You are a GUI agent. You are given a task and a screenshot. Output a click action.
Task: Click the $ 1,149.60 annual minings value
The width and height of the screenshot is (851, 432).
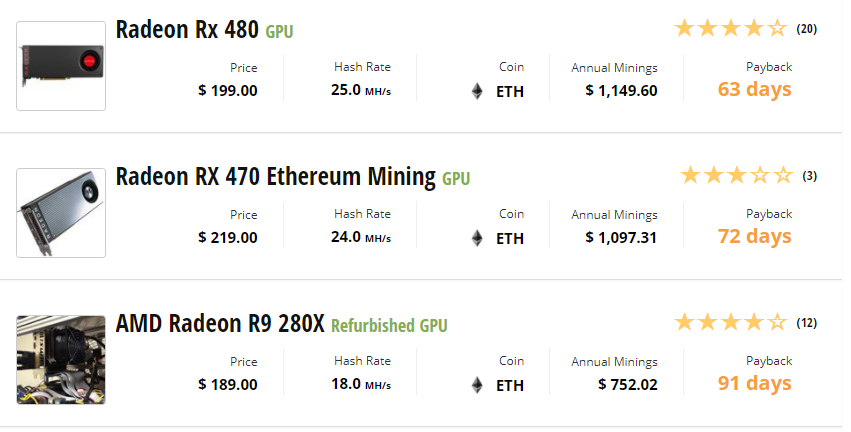(x=621, y=91)
